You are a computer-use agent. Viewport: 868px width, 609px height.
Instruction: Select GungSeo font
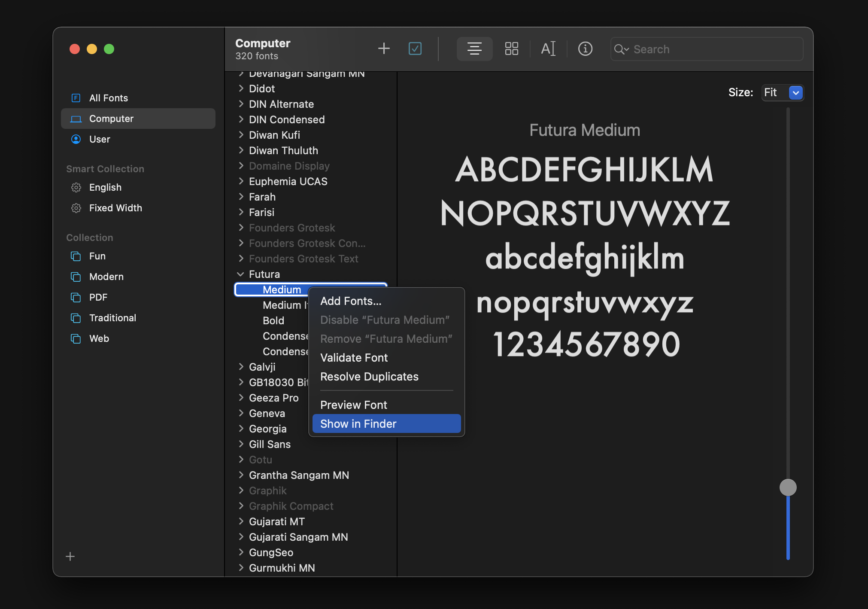point(271,552)
